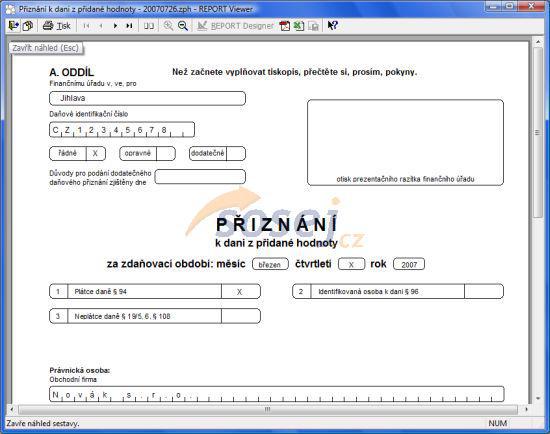This screenshot has width=550, height=434.
Task: Zoom in with the magnifier plus icon
Action: point(168,26)
